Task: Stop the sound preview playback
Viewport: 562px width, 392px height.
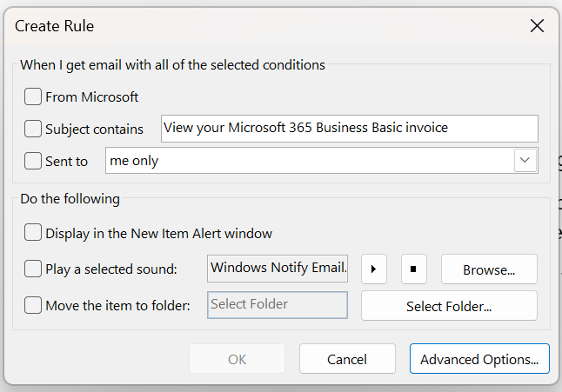Action: (413, 269)
